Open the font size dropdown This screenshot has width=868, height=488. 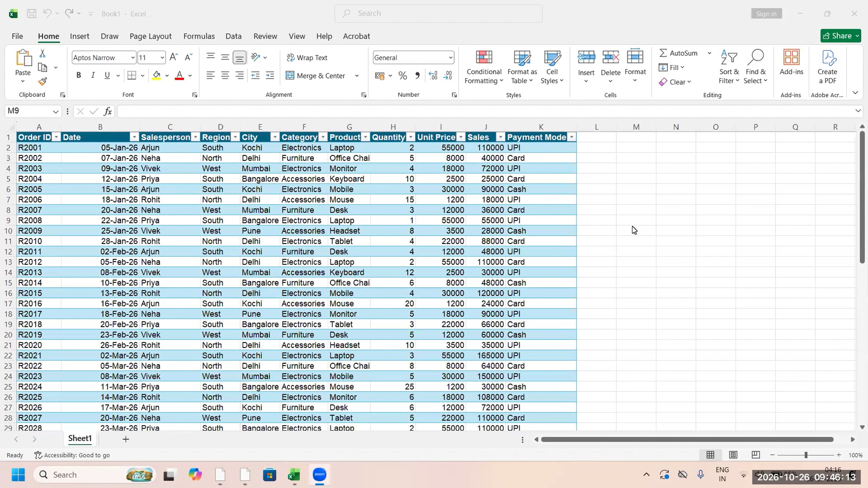tap(162, 58)
